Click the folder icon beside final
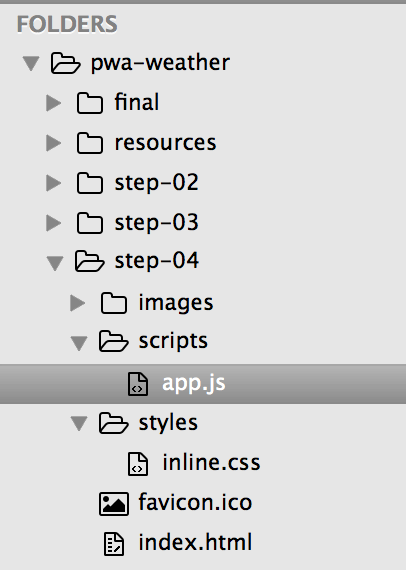The width and height of the screenshot is (406, 570). coord(89,103)
